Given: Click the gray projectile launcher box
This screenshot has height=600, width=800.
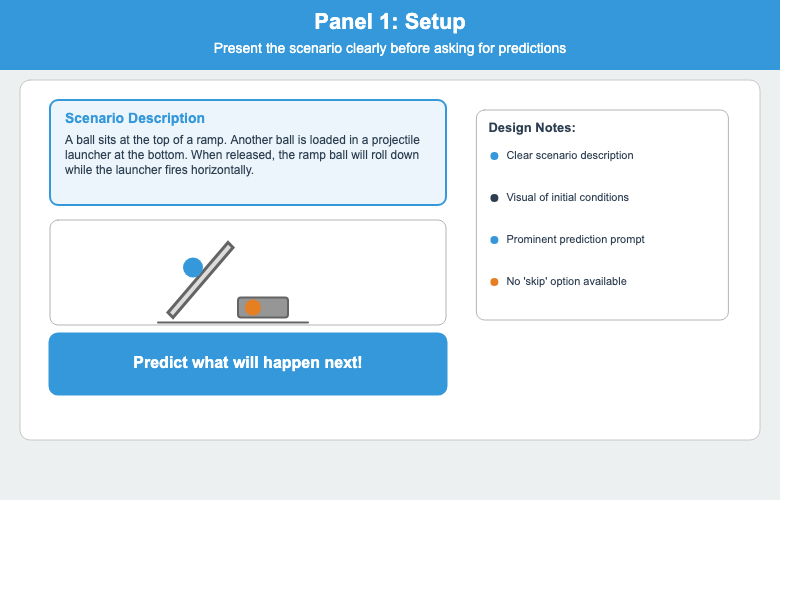Looking at the screenshot, I should coord(274,307).
